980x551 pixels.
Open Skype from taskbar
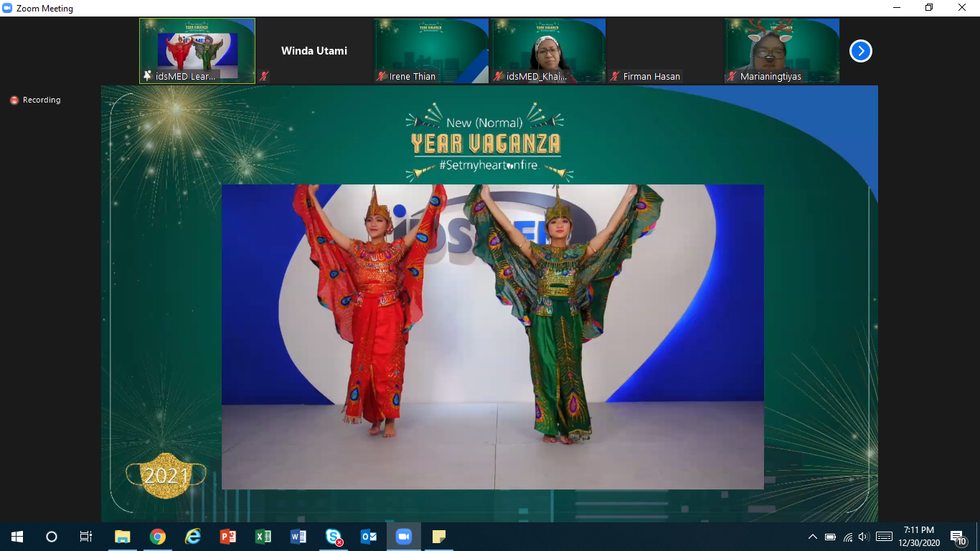(334, 537)
